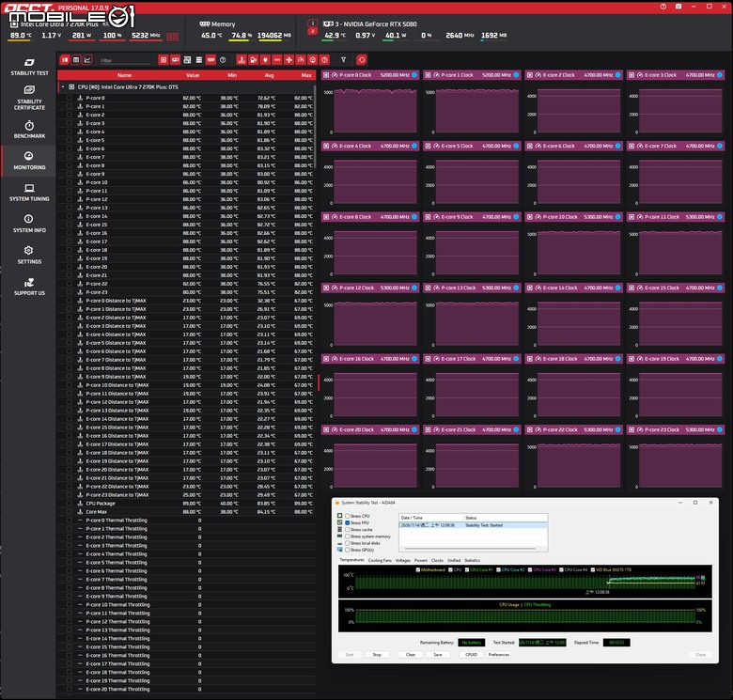Click the Preferences button
The width and height of the screenshot is (733, 700).
(x=499, y=655)
